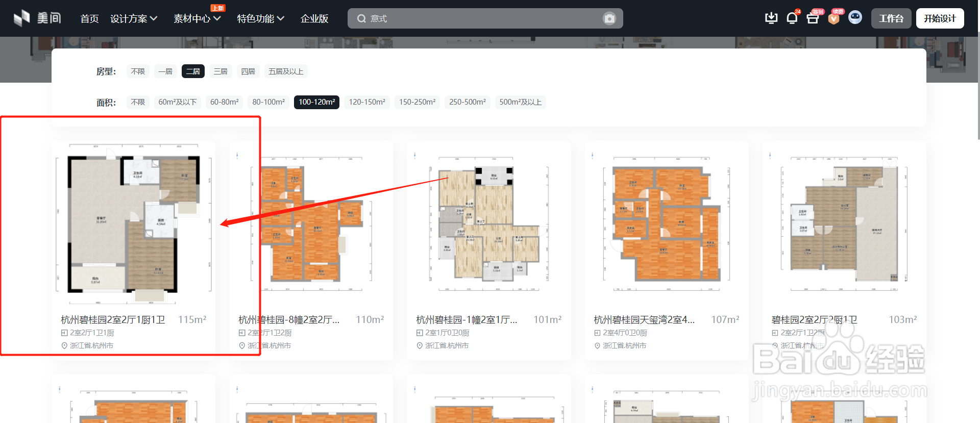Viewport: 980px width, 423px height.
Task: Open the 107m² floor plan thumbnail
Action: tap(667, 223)
